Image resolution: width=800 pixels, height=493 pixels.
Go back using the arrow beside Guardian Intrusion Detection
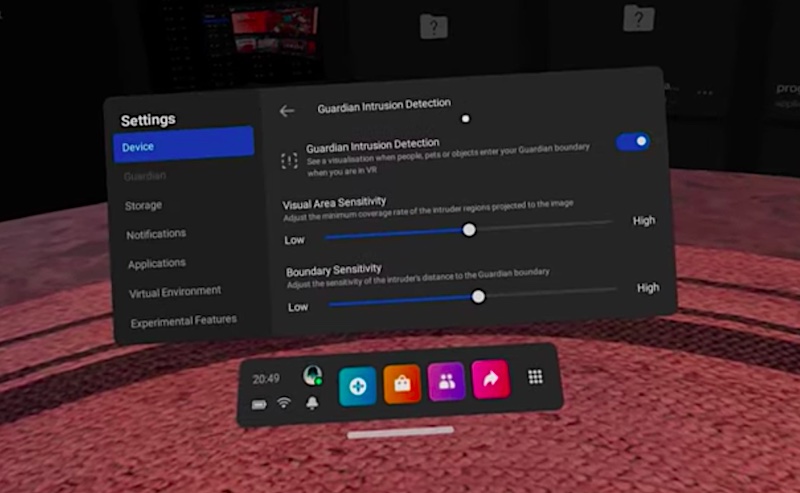pyautogui.click(x=287, y=111)
